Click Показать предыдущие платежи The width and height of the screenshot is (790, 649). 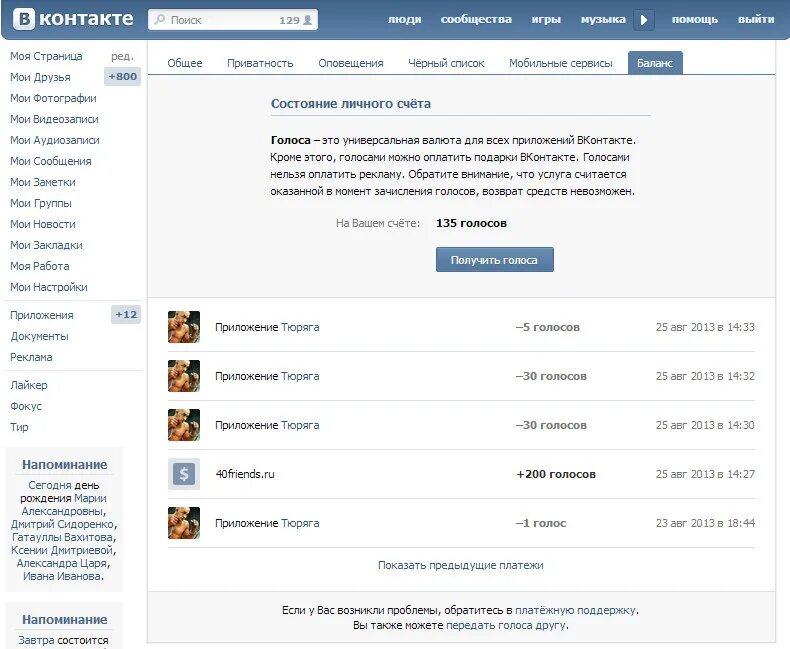460,565
